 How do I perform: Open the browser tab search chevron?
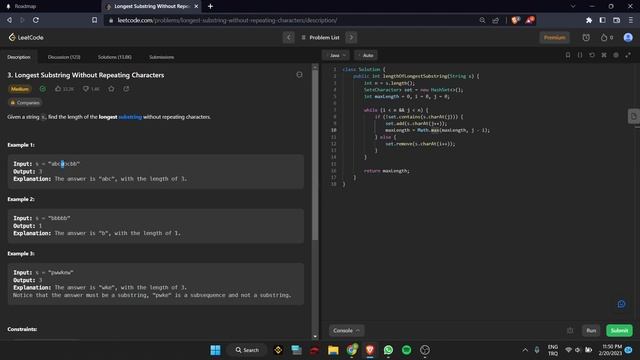573,6
